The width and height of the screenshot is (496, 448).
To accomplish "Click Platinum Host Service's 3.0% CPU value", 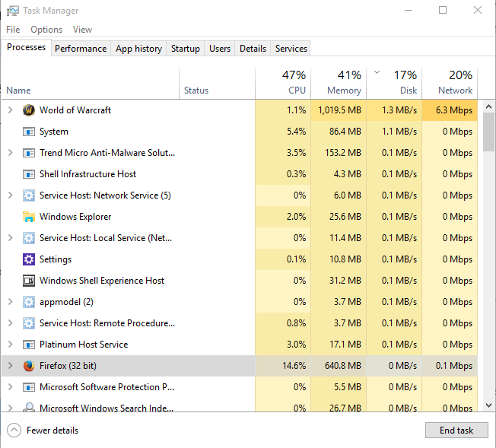I will click(283, 345).
